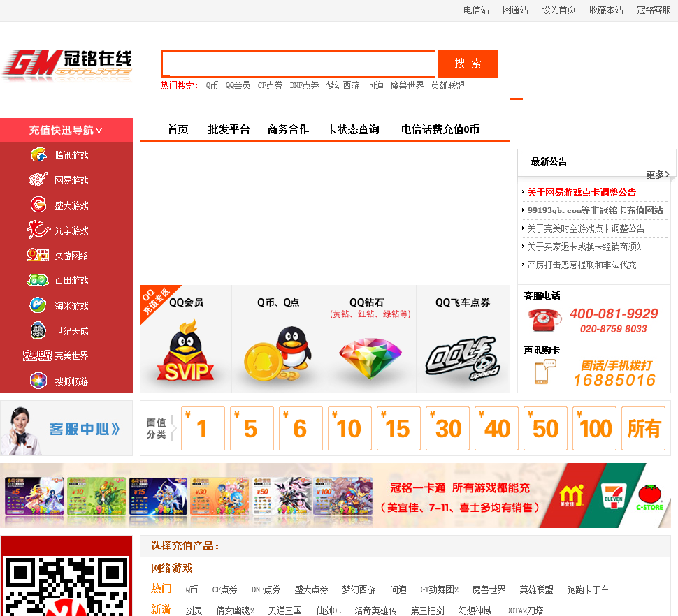Open 99193qb.com announcement link
This screenshot has width=678, height=616.
(x=595, y=210)
